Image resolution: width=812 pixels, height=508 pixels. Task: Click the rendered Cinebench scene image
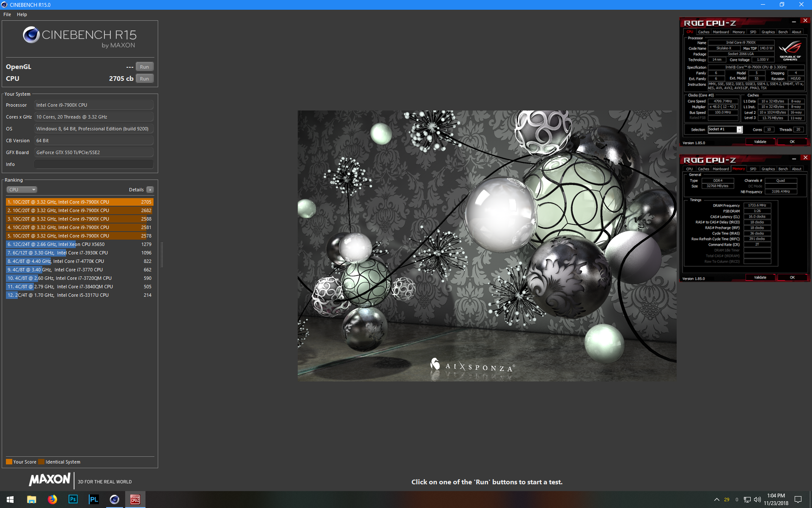tap(487, 246)
